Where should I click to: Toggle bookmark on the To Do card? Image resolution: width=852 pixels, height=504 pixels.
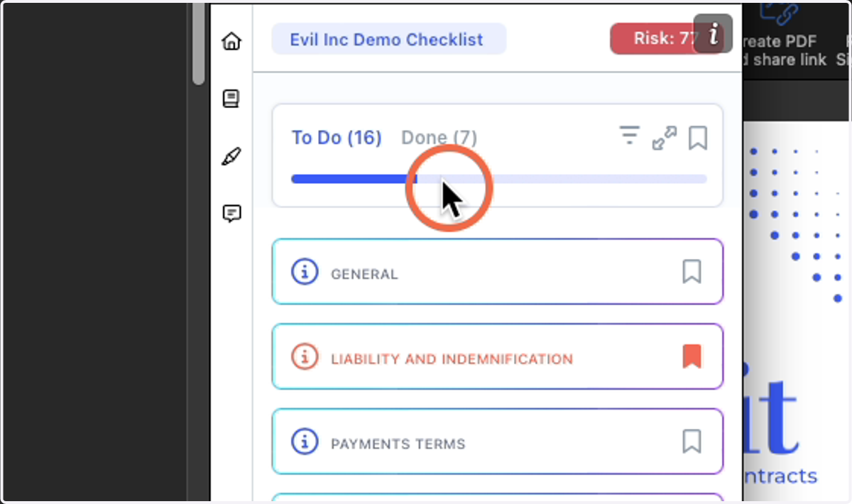coord(698,138)
